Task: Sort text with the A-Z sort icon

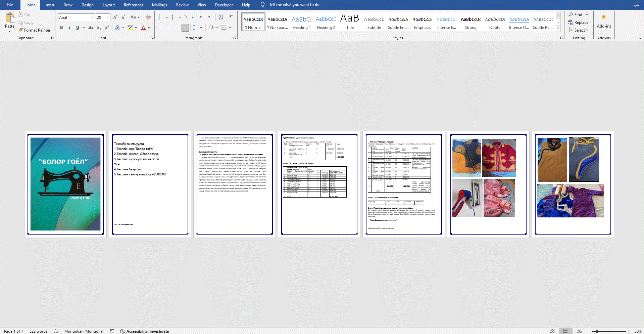Action: pyautogui.click(x=221, y=17)
